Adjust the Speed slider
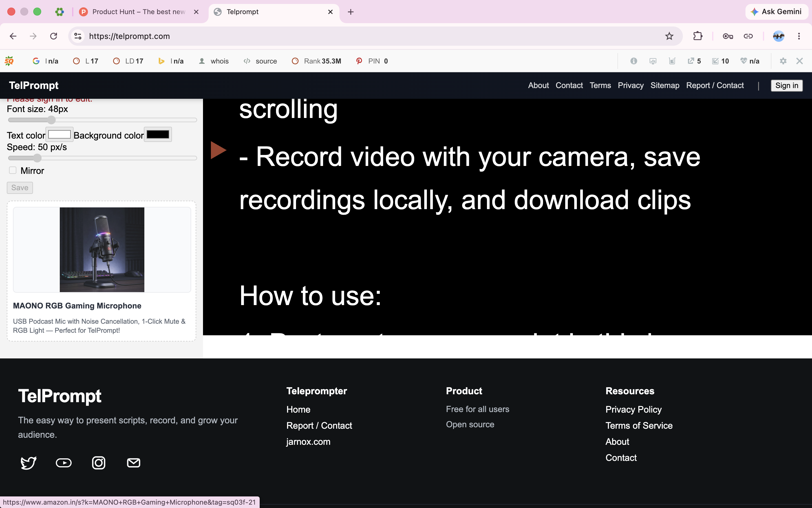The image size is (812, 508). (x=102, y=158)
